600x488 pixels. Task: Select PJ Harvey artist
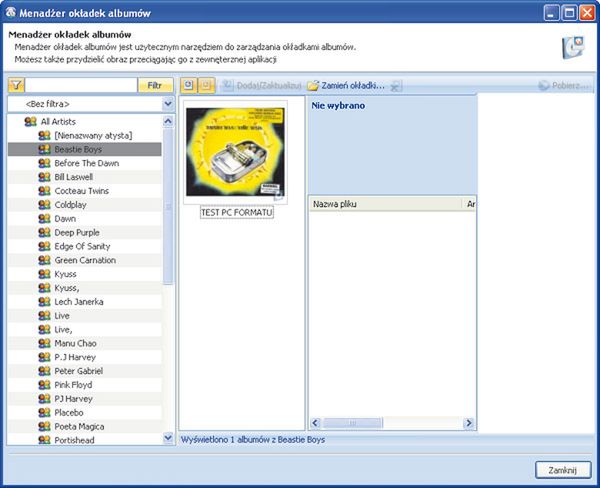pos(73,399)
